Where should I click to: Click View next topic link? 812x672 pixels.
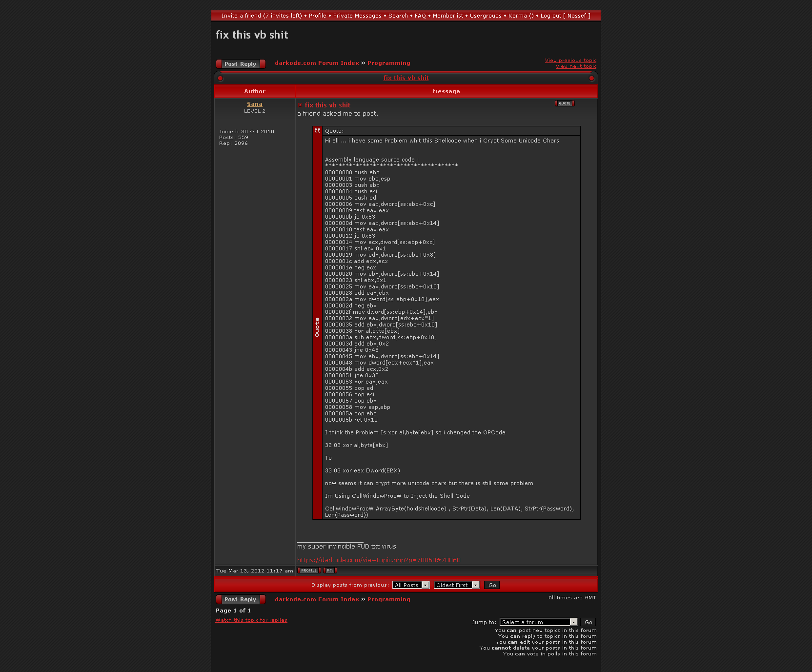click(x=576, y=66)
